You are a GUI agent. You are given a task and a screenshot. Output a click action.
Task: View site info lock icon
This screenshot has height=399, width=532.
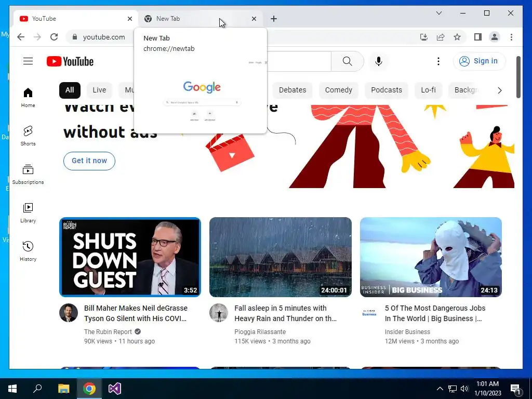tap(75, 37)
